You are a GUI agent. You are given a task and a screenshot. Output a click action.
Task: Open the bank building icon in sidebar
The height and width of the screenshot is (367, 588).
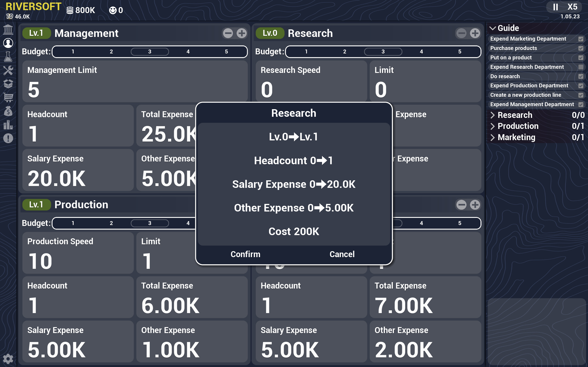(x=8, y=29)
